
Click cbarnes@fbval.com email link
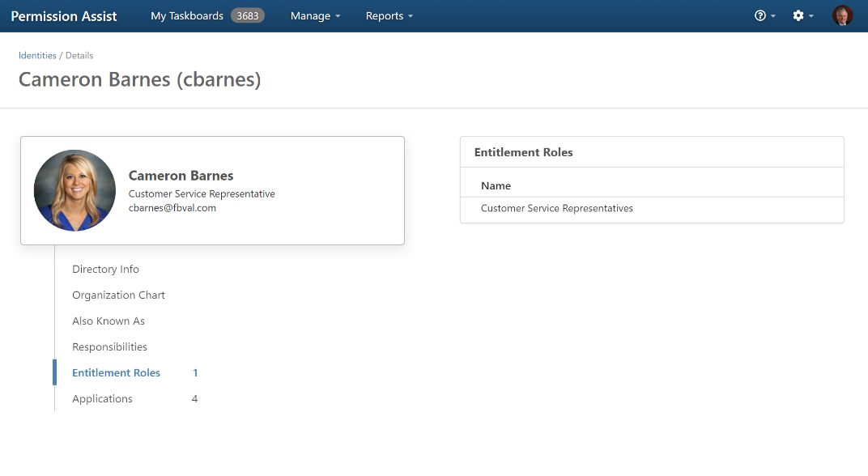tap(172, 208)
